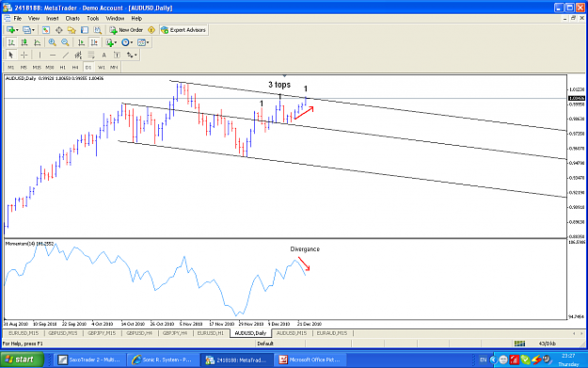Image resolution: width=588 pixels, height=368 pixels.
Task: Switch to the M15 timeframe button
Action: click(x=37, y=68)
